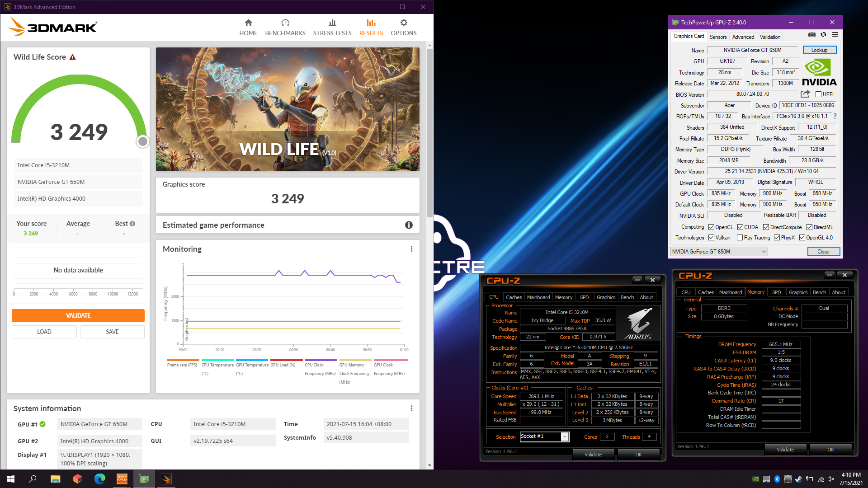Toggle the DirectML checkbox

809,227
